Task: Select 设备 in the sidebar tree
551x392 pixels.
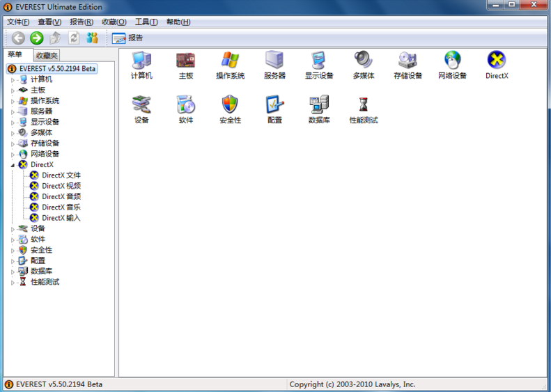Action: point(38,228)
